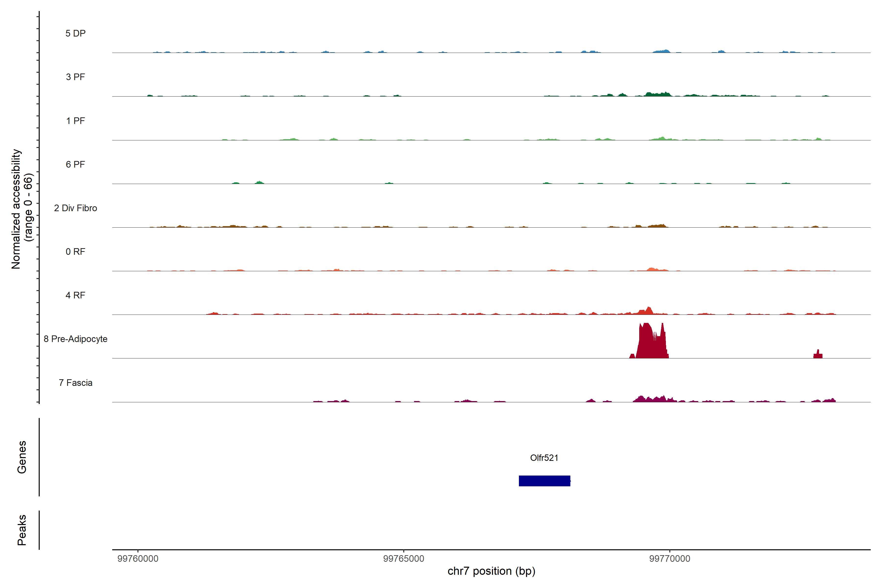Select the 0 RF track label

pos(75,252)
